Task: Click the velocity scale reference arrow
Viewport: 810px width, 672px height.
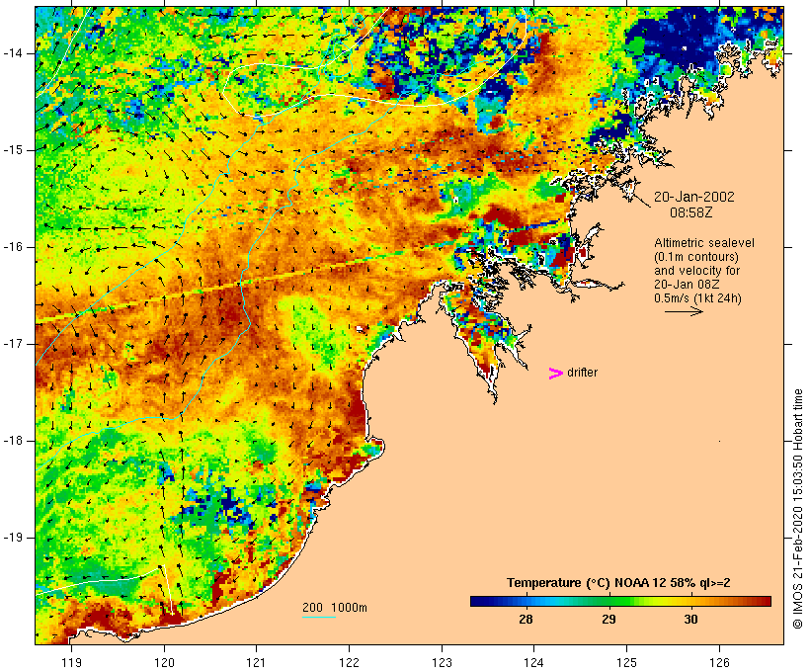Action: [x=684, y=311]
